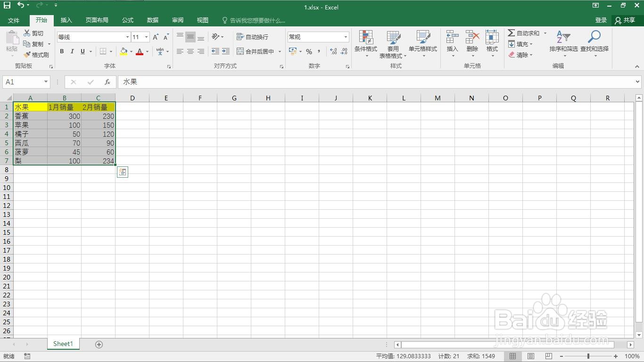Open number format dropdown (常规)
Image resolution: width=644 pixels, height=362 pixels.
coord(346,37)
